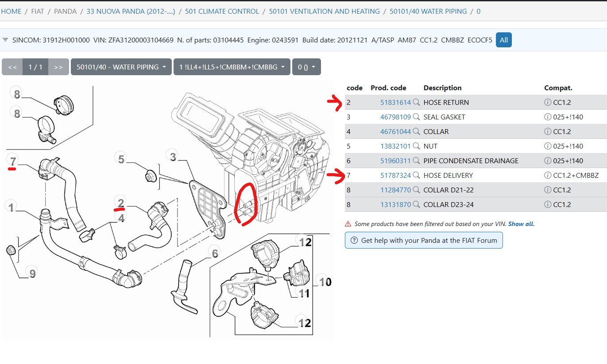Click magnifier icon next to 51831614
Image resolution: width=607 pixels, height=364 pixels.
(416, 102)
